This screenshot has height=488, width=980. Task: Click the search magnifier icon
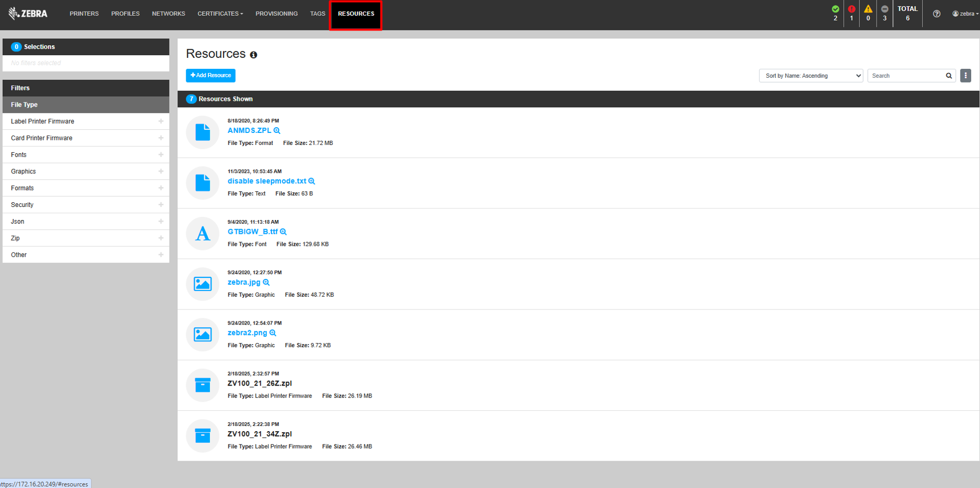pyautogui.click(x=949, y=76)
